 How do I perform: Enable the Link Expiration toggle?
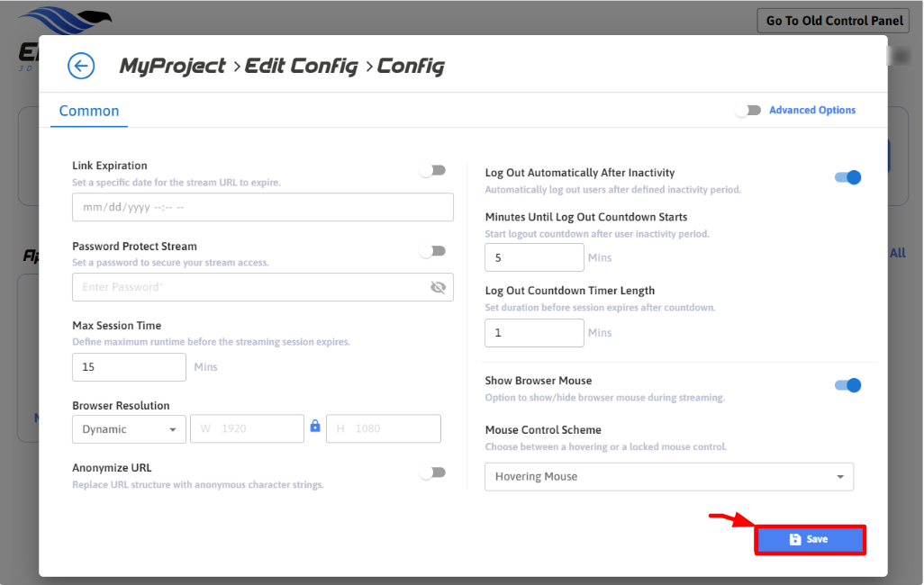coord(433,171)
